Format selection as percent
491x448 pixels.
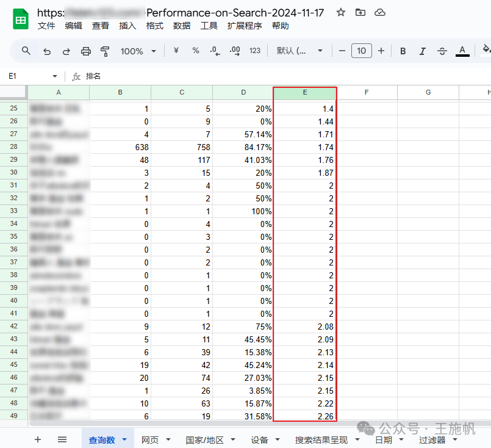[x=196, y=51]
